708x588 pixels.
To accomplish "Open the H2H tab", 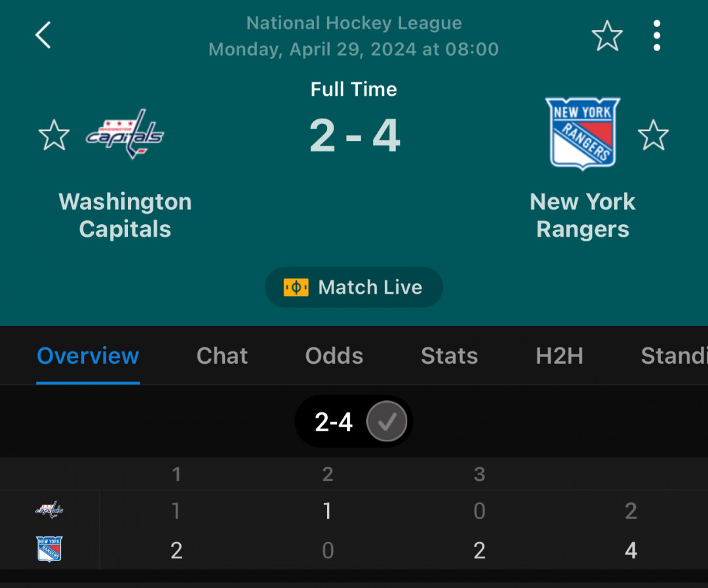I will coord(559,356).
